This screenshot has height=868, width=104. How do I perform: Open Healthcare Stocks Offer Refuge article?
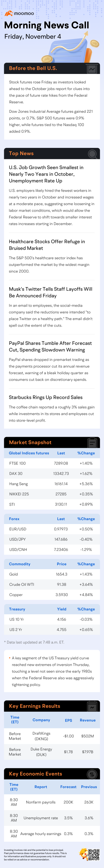click(x=47, y=245)
